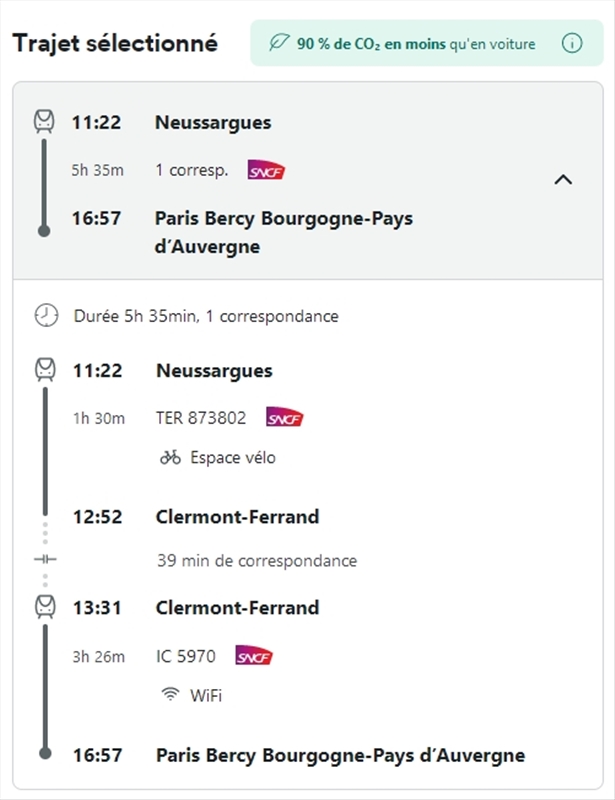Click the SNCF logo beside IC 5970

[254, 656]
